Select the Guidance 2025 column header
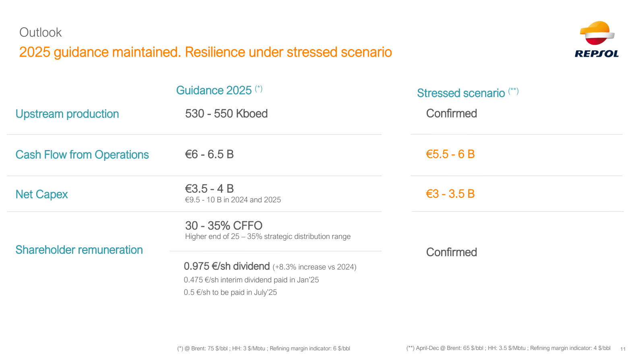 [x=219, y=90]
